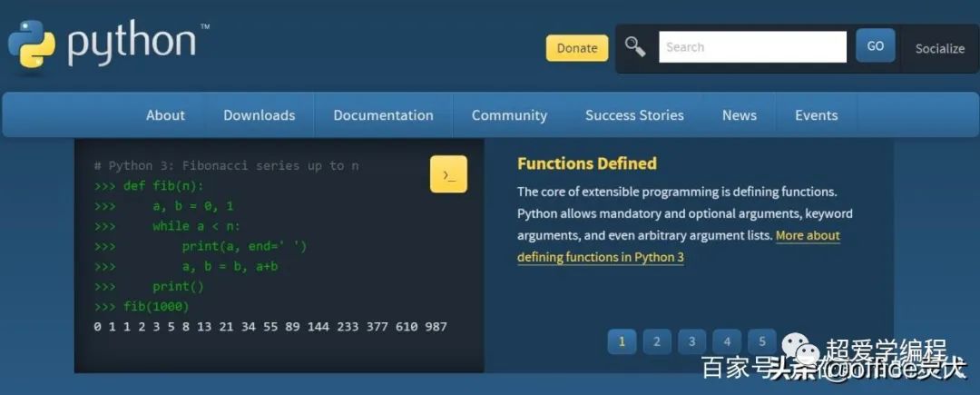The width and height of the screenshot is (980, 395).
Task: Open the Success Stories menu
Action: point(634,115)
